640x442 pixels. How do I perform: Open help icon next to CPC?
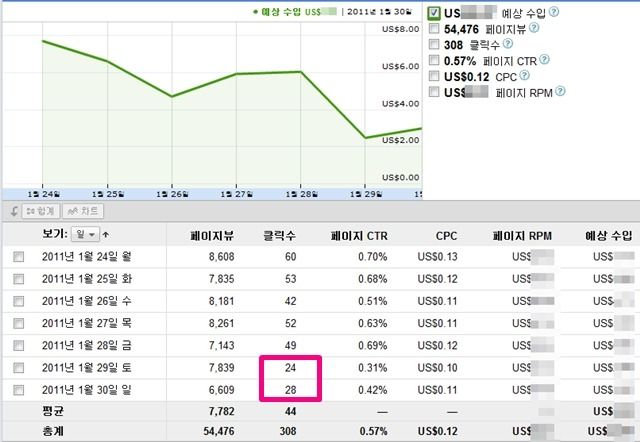[524, 75]
